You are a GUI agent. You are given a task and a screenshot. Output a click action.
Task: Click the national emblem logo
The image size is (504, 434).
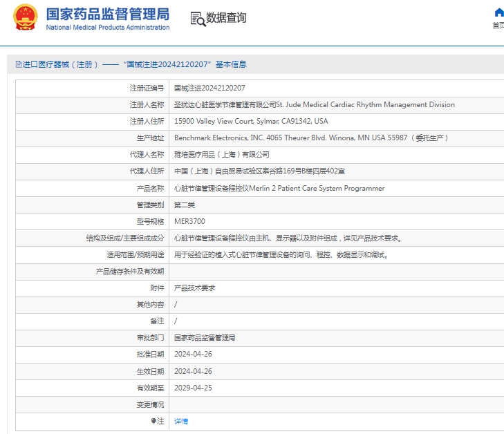26,17
